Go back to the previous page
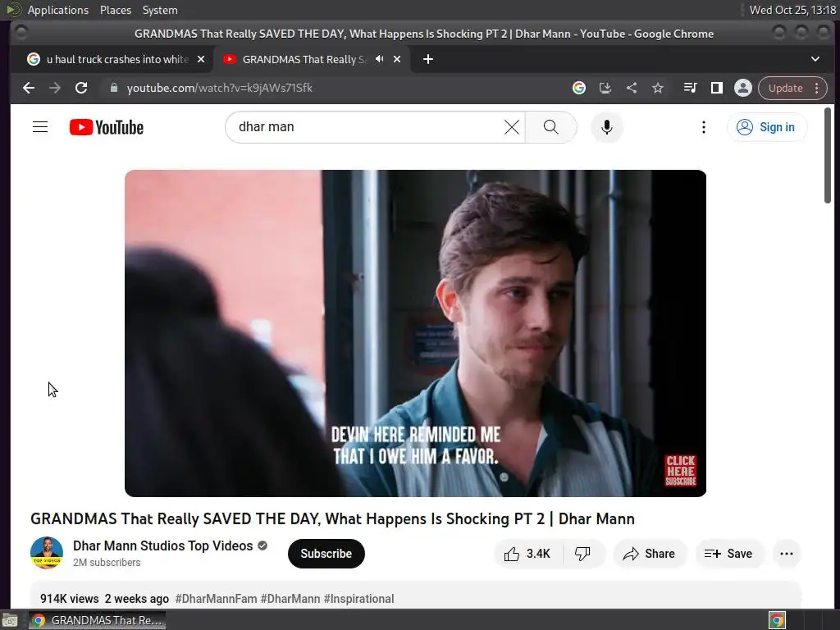 point(29,88)
